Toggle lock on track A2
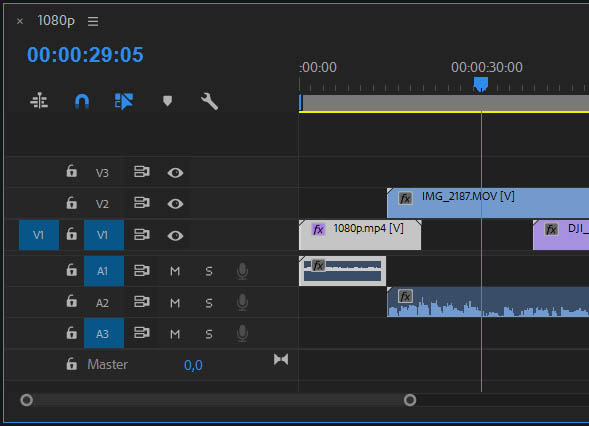This screenshot has width=589, height=426. (x=71, y=301)
